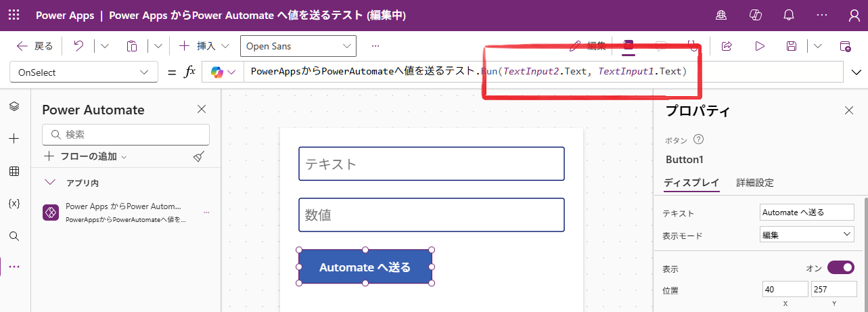Click the X position field

[785, 289]
